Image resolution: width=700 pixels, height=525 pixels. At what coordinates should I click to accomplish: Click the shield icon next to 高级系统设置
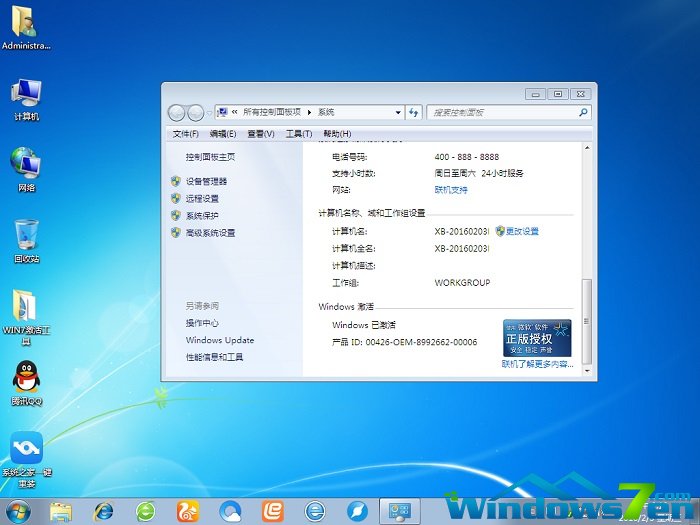pos(176,233)
